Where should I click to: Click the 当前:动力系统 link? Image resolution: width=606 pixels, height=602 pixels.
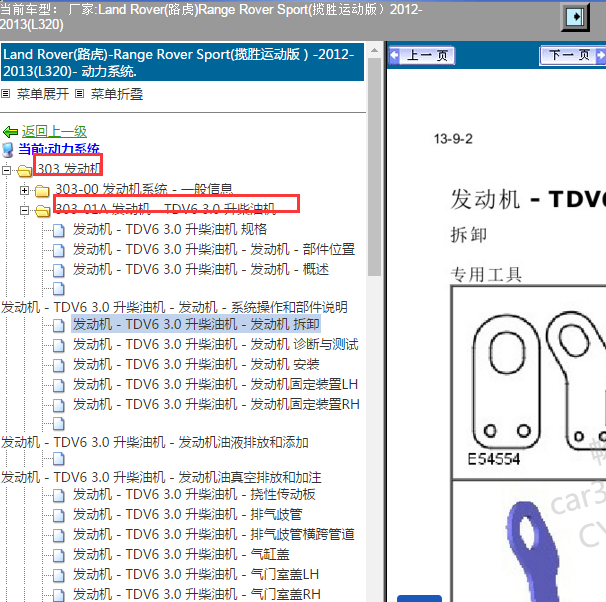(x=59, y=149)
